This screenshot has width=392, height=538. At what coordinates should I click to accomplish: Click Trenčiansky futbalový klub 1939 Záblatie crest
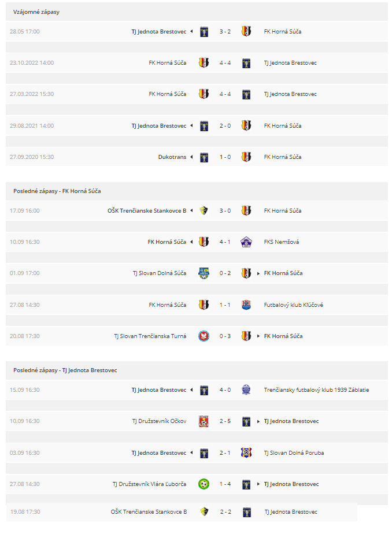(246, 389)
